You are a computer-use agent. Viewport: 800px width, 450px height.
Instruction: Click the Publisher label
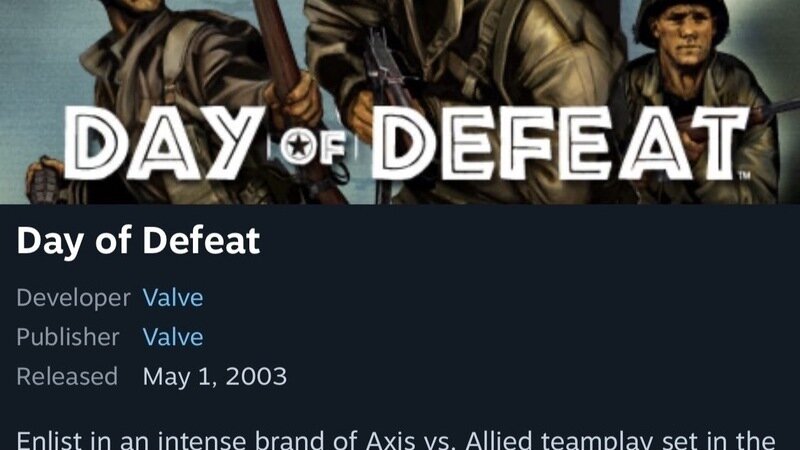(68, 337)
